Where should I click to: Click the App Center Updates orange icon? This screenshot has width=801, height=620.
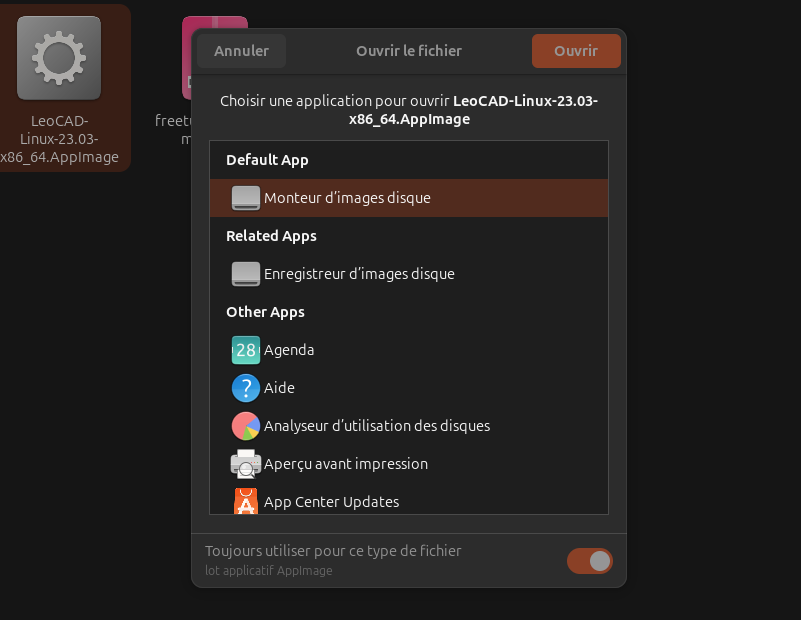tap(246, 501)
